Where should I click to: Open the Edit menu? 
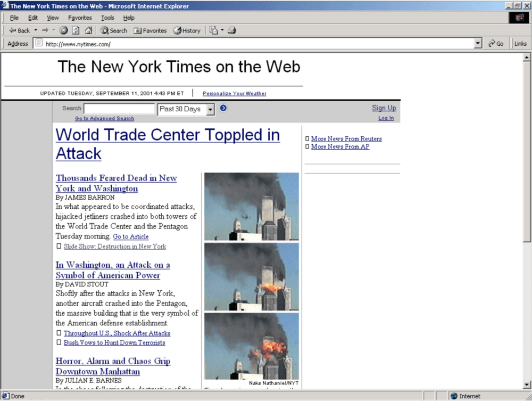point(33,18)
